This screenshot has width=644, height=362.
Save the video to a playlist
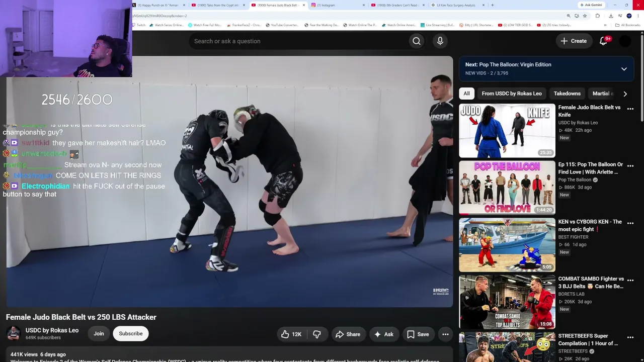418,334
